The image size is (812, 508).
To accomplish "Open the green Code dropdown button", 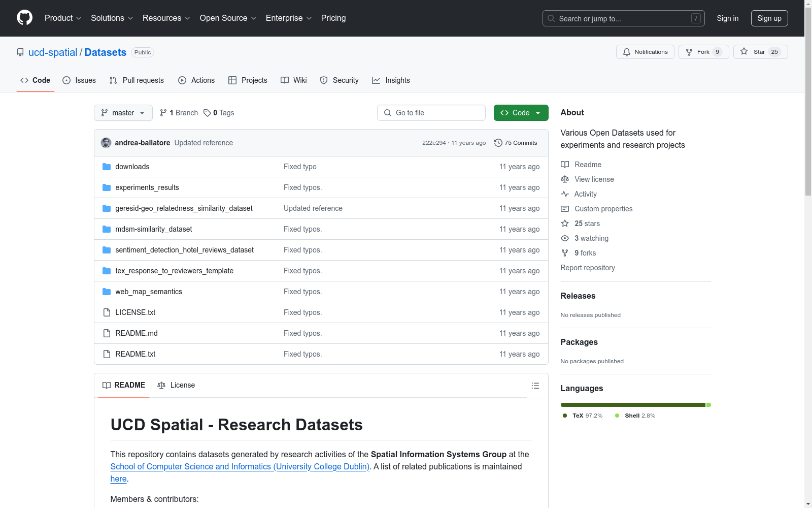I will coord(521,113).
